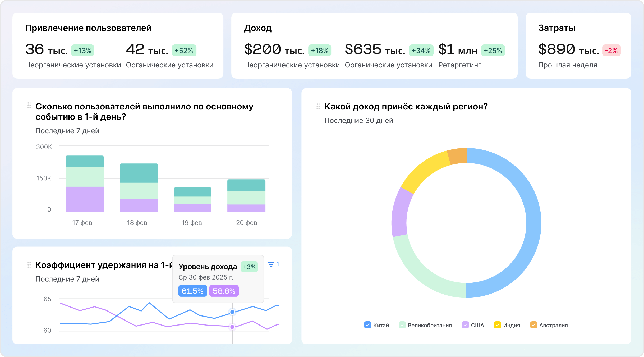644x357 pixels.
Task: Disable the Индия legend checkbox
Action: pos(498,325)
